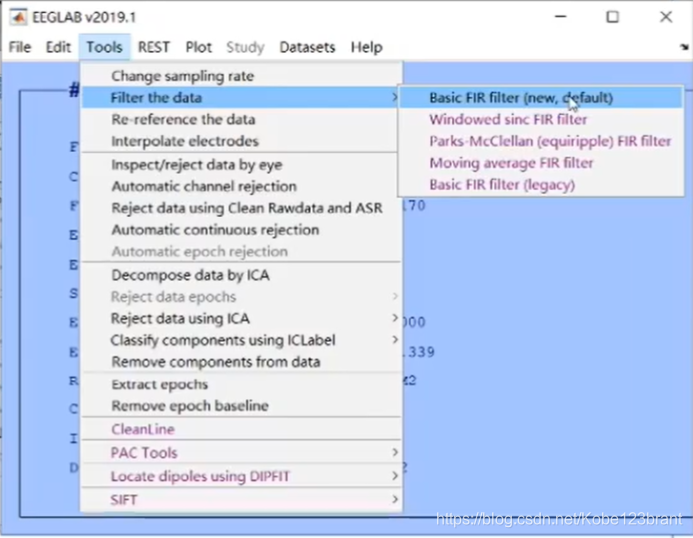
Task: Open the REST menu
Action: click(154, 47)
